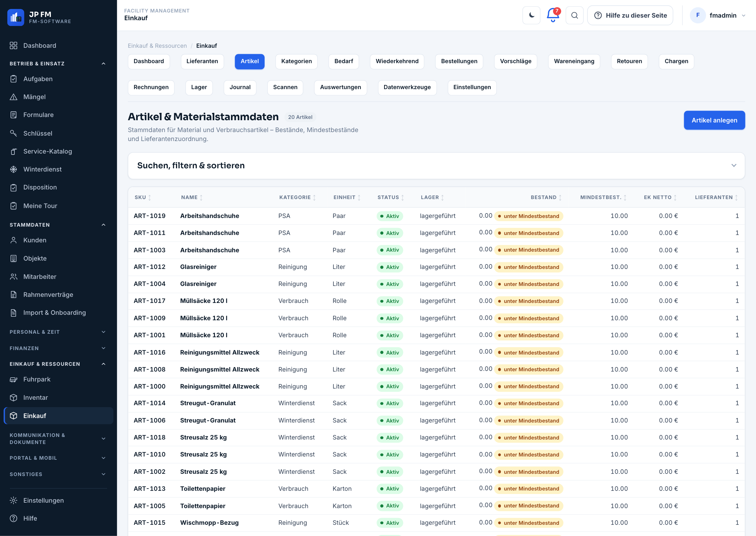
Task: Sort by the EK Netto column header
Action: point(660,197)
